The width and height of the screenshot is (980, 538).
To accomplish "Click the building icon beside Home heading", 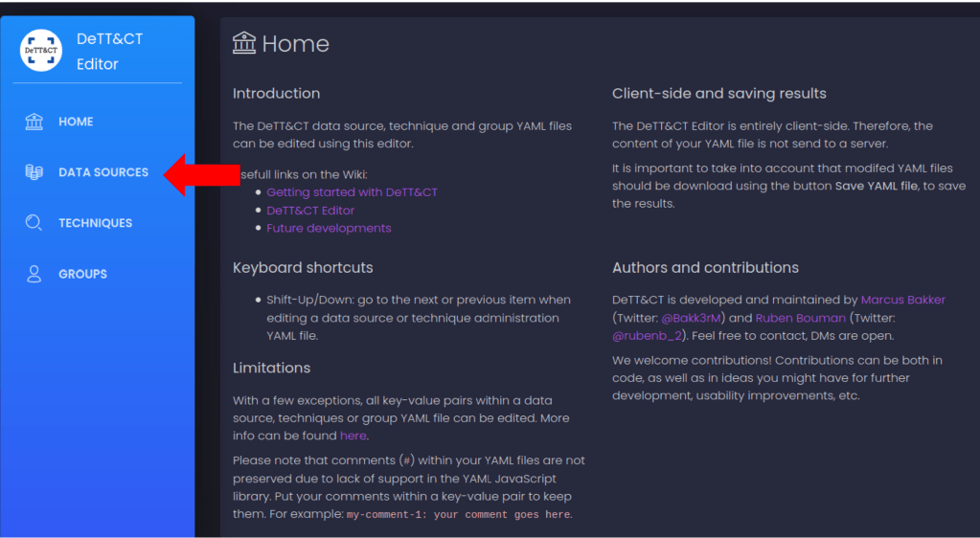I will click(x=244, y=43).
